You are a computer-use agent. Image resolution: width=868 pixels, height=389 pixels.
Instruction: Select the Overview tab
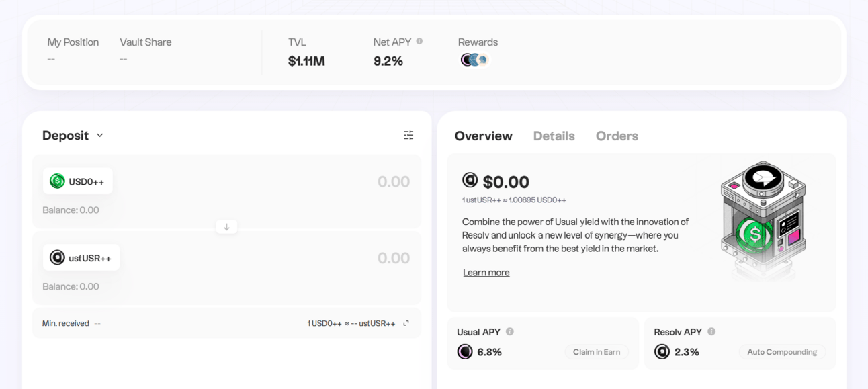483,136
